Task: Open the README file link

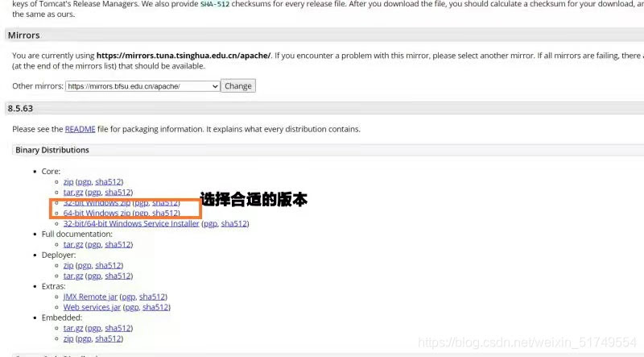Action: click(80, 129)
